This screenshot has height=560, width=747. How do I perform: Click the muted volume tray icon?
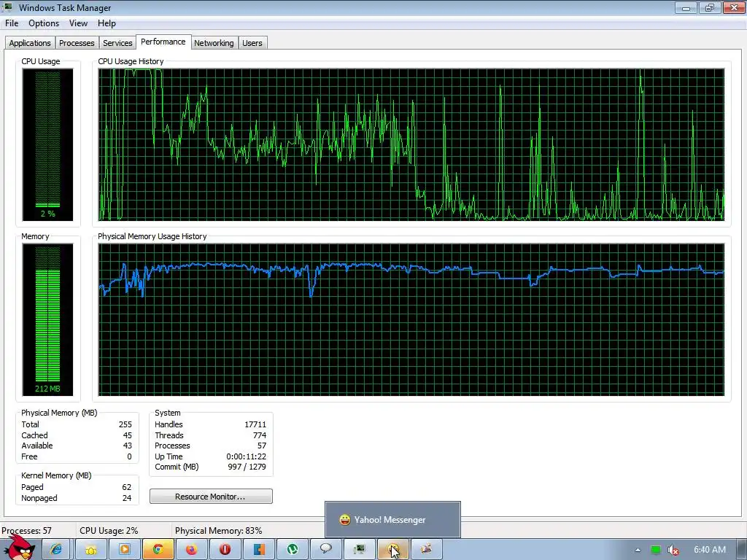pyautogui.click(x=673, y=551)
